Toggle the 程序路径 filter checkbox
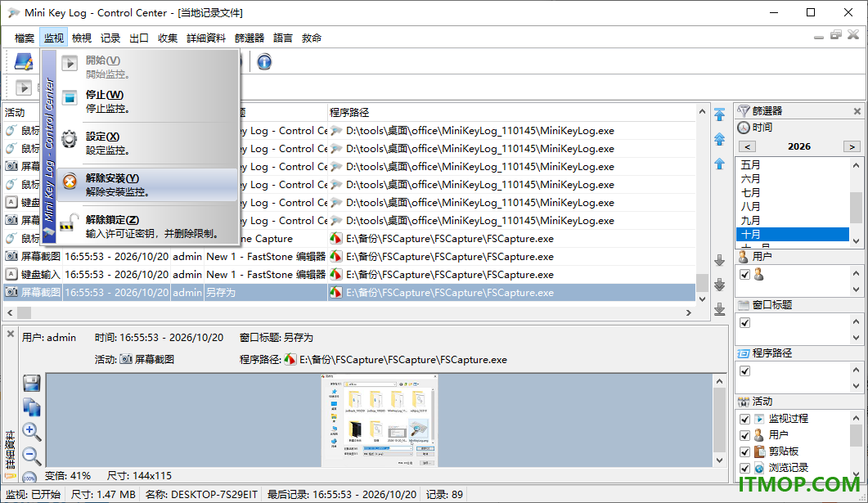Image resolution: width=868 pixels, height=503 pixels. pos(745,371)
